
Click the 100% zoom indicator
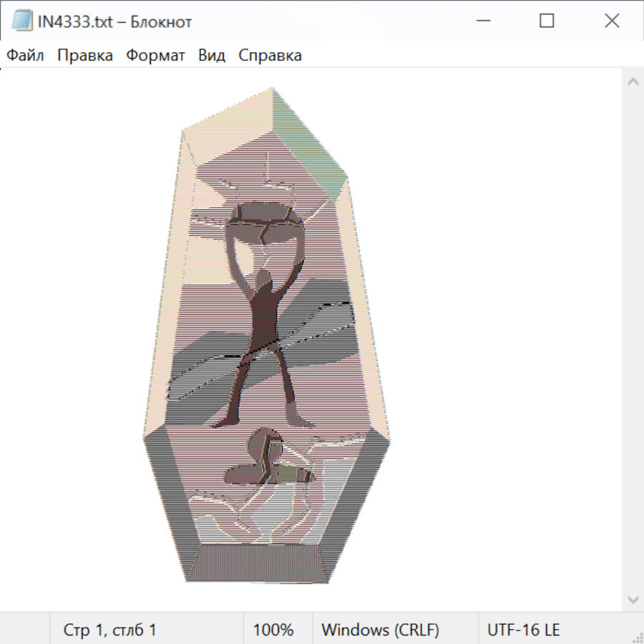(273, 630)
